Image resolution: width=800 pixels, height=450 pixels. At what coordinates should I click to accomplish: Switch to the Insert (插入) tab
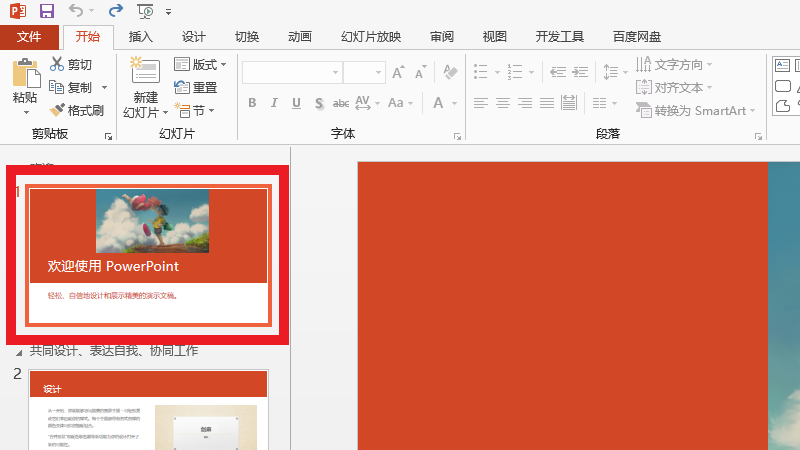click(141, 37)
